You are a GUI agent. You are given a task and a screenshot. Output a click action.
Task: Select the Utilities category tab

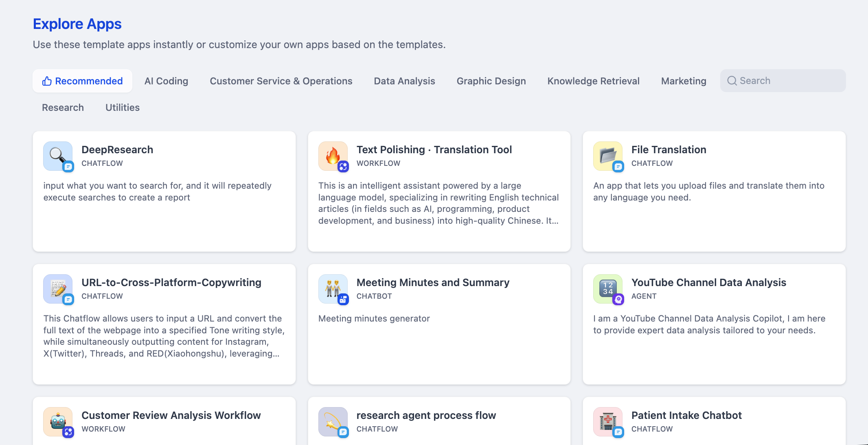click(x=122, y=108)
